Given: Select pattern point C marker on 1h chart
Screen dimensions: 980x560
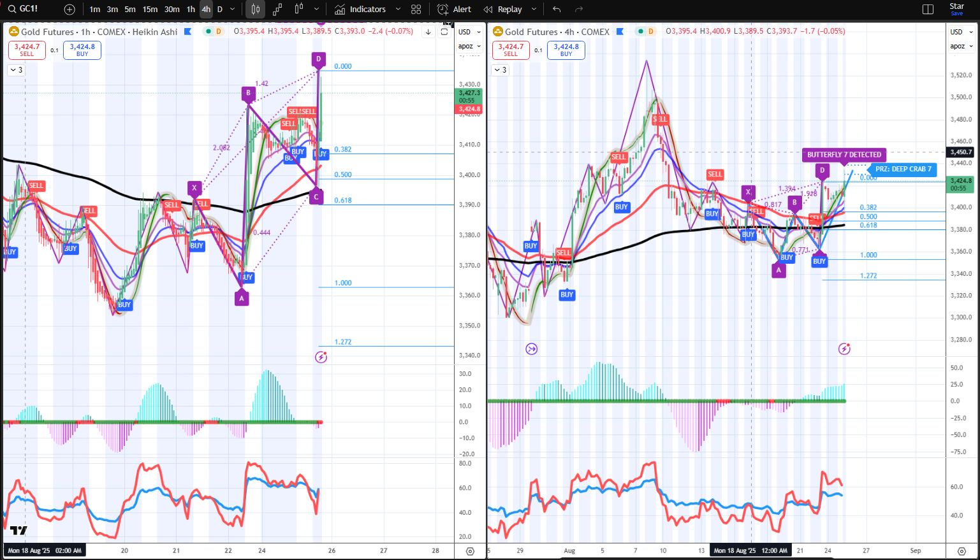Looking at the screenshot, I should tap(316, 197).
